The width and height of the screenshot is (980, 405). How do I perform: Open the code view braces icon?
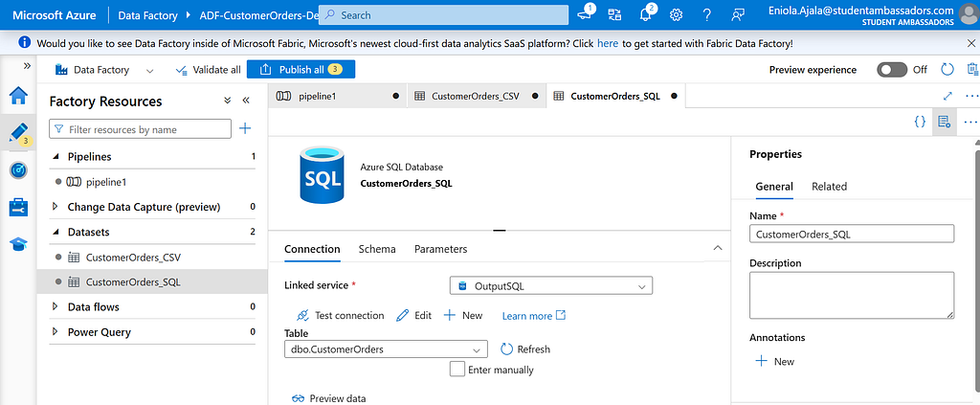tap(920, 122)
